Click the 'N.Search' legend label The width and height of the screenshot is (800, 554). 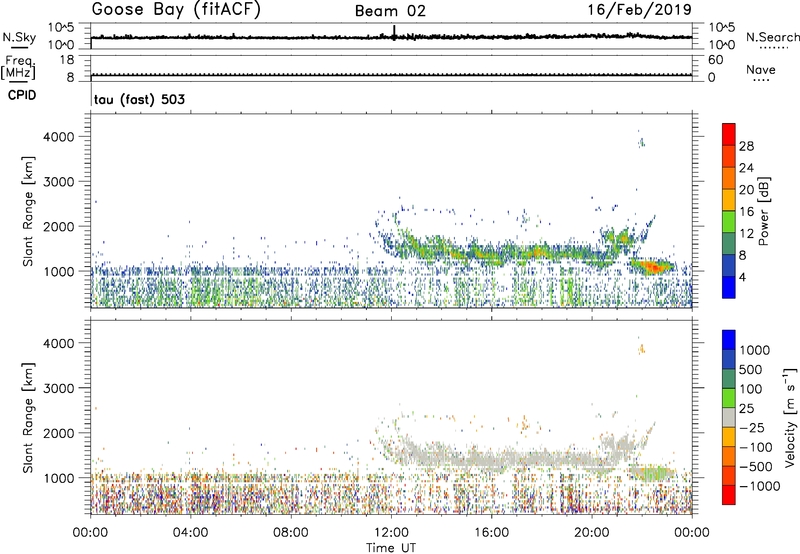click(x=772, y=37)
